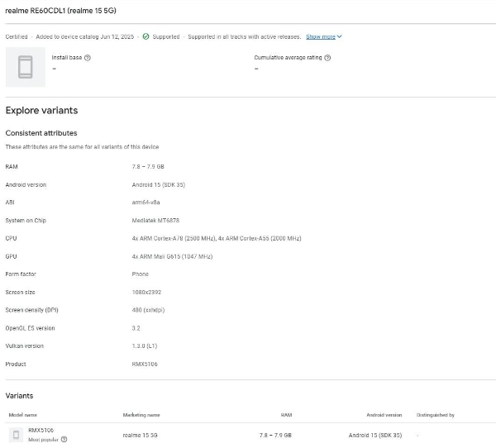Click the 480 (xxhdpi) density value

tap(148, 310)
